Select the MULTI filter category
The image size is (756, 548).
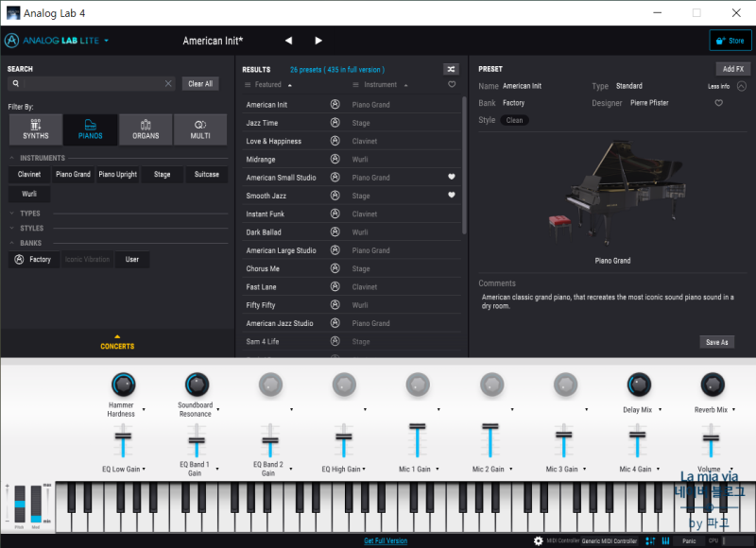(x=200, y=129)
